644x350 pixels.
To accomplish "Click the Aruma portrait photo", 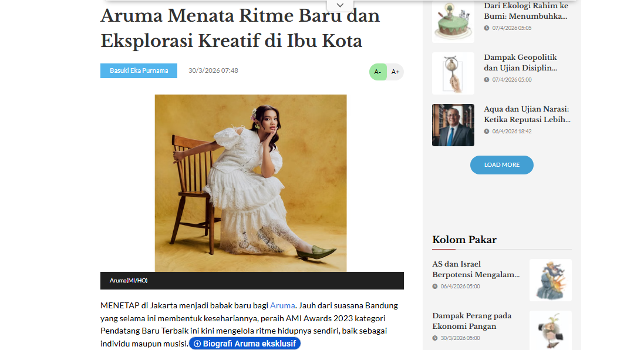I will [251, 183].
